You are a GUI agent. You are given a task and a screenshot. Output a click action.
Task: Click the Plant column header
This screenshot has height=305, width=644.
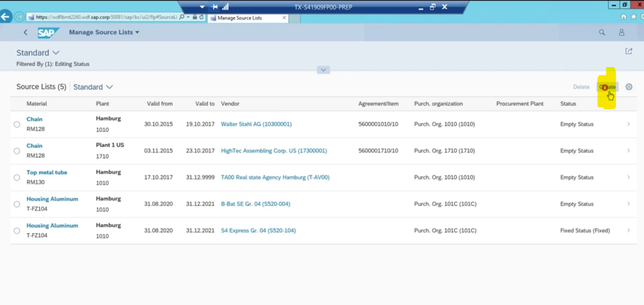pos(102,104)
